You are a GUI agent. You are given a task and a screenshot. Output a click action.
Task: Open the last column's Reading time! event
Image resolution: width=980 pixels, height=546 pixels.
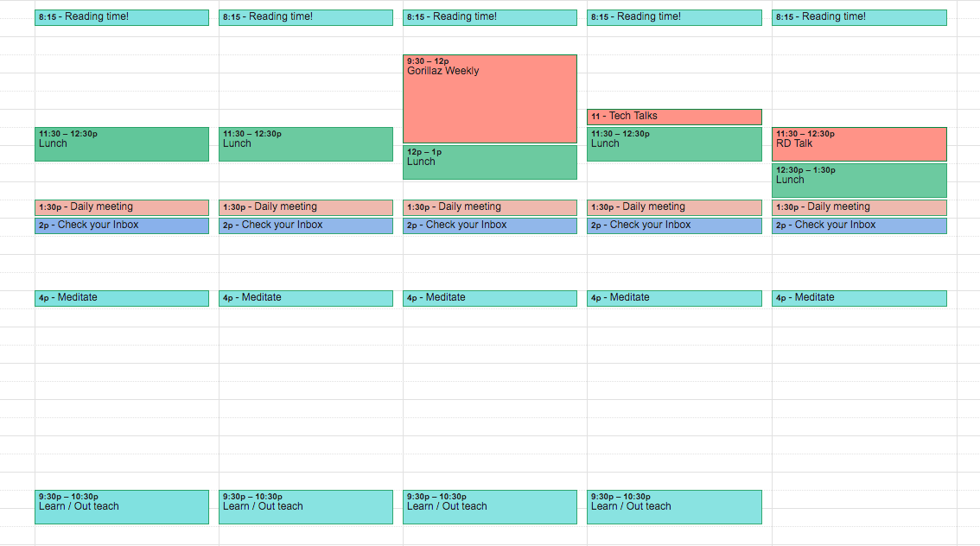859,17
